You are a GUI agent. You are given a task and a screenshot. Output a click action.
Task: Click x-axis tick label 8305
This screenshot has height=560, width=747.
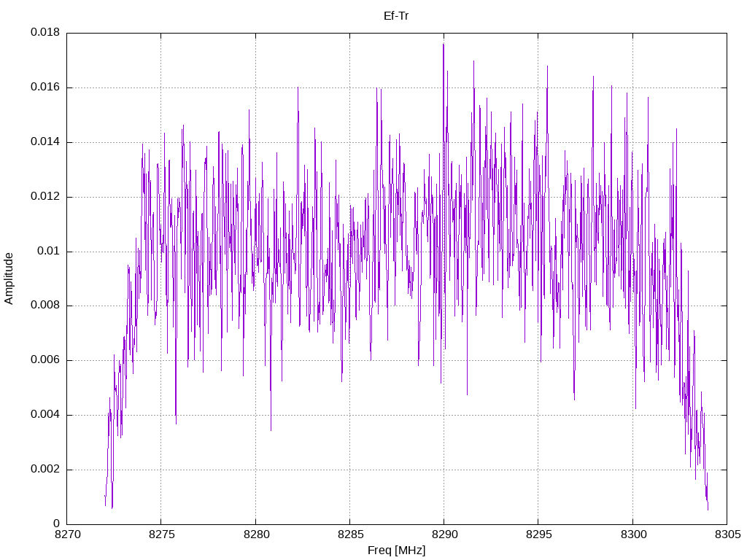pyautogui.click(x=728, y=534)
